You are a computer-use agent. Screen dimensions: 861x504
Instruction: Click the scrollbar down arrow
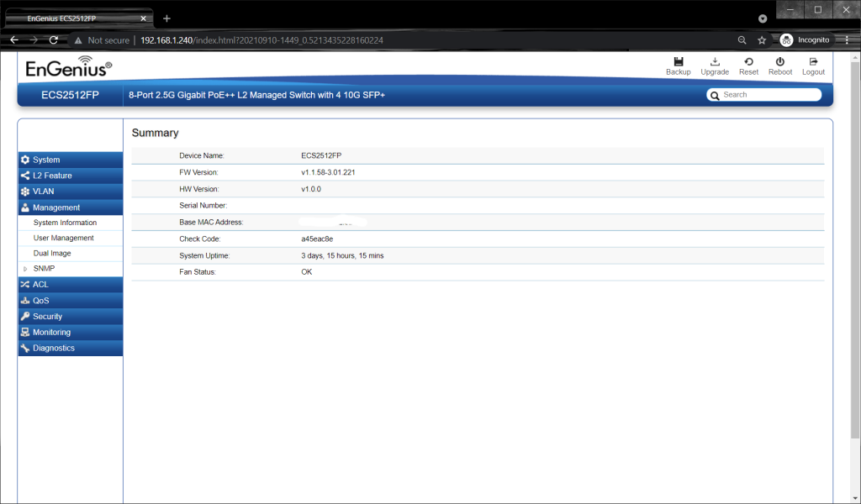pos(855,498)
